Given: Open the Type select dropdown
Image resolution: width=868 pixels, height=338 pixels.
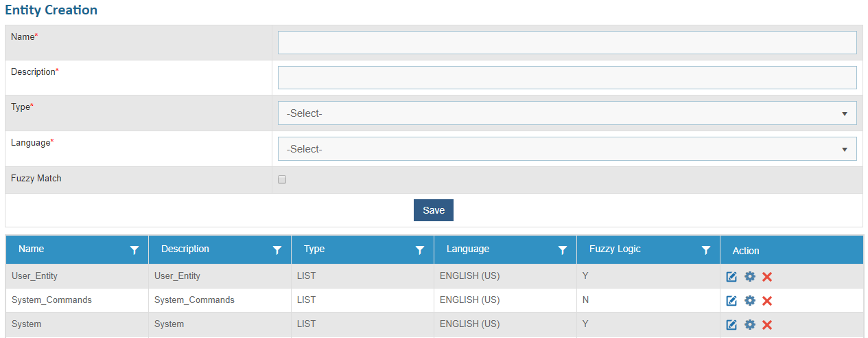Looking at the screenshot, I should pos(567,113).
